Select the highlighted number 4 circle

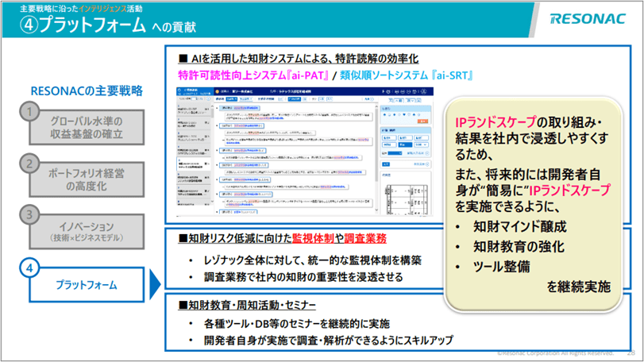coord(29,269)
